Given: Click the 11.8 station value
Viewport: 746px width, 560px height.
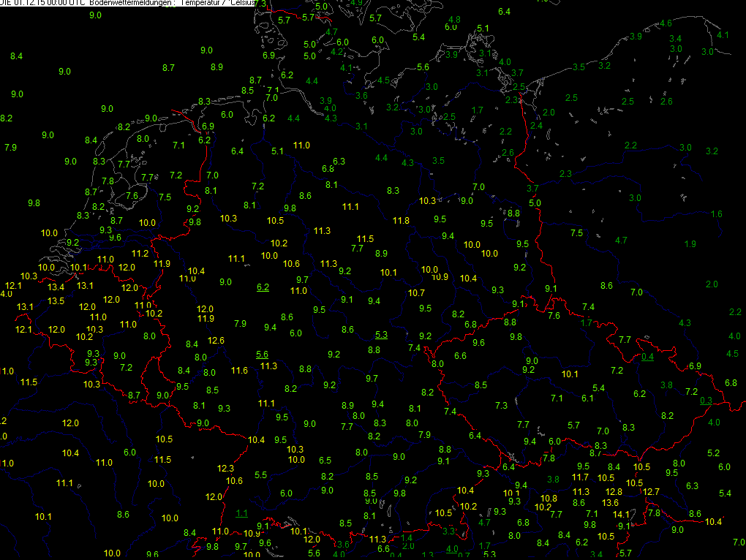Looking at the screenshot, I should 401,220.
